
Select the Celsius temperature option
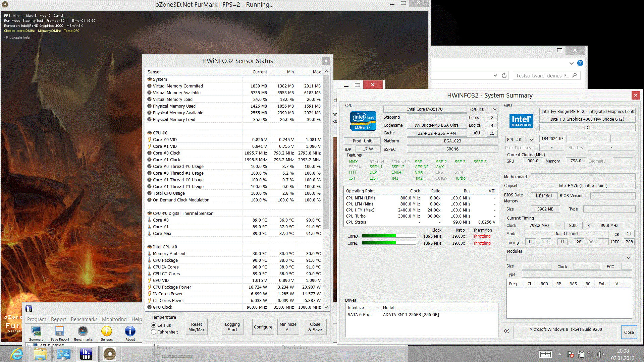coord(154,325)
